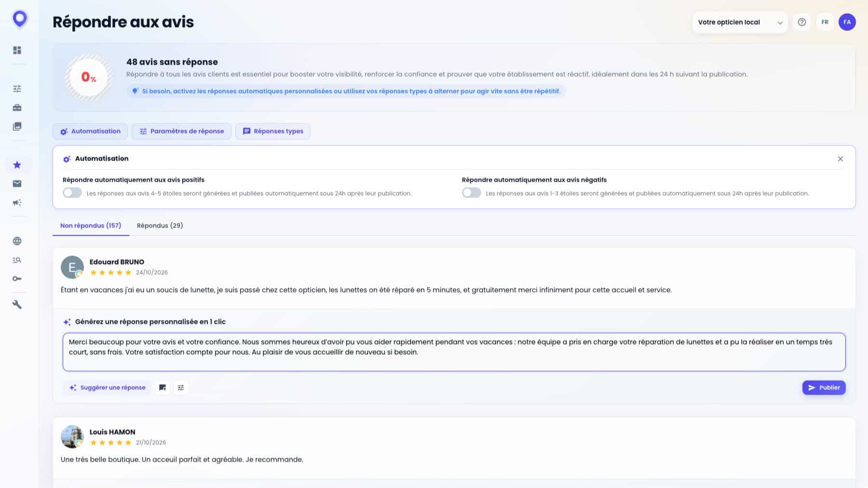Open the envelope messages icon in sidebar
This screenshot has height=488, width=868.
(17, 184)
